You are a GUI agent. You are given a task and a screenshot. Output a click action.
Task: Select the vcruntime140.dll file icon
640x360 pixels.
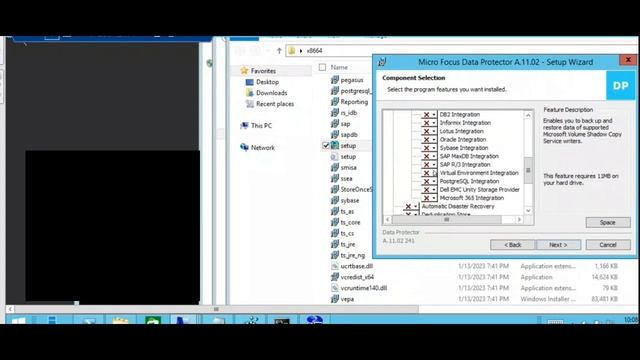click(335, 288)
